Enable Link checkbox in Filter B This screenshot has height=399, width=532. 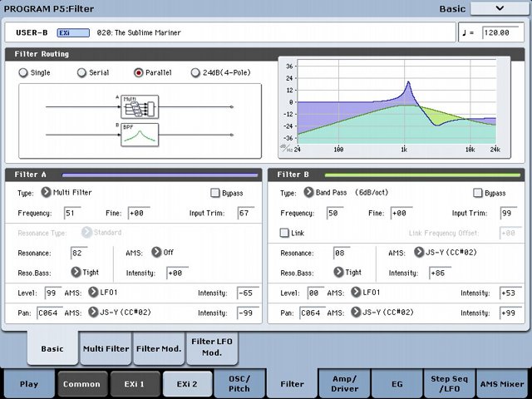pyautogui.click(x=284, y=233)
